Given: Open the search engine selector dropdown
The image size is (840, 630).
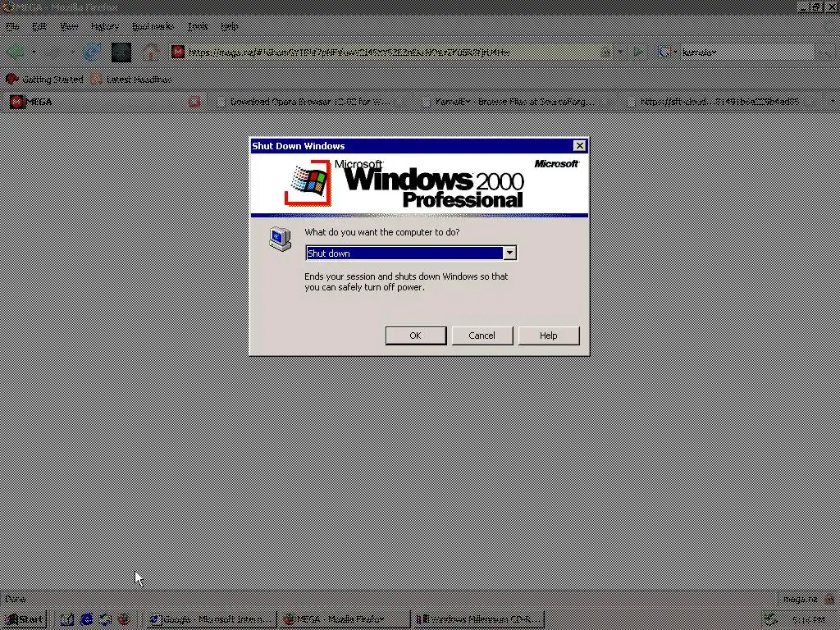Looking at the screenshot, I should point(668,52).
